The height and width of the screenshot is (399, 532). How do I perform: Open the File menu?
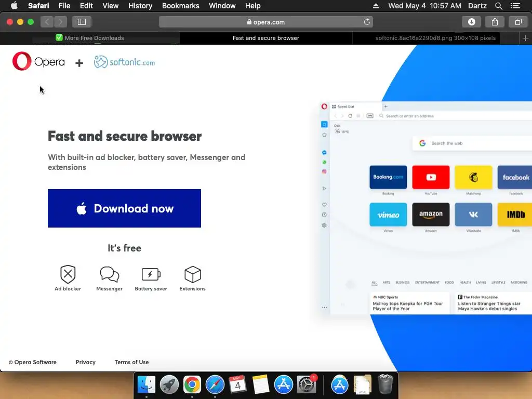click(64, 6)
